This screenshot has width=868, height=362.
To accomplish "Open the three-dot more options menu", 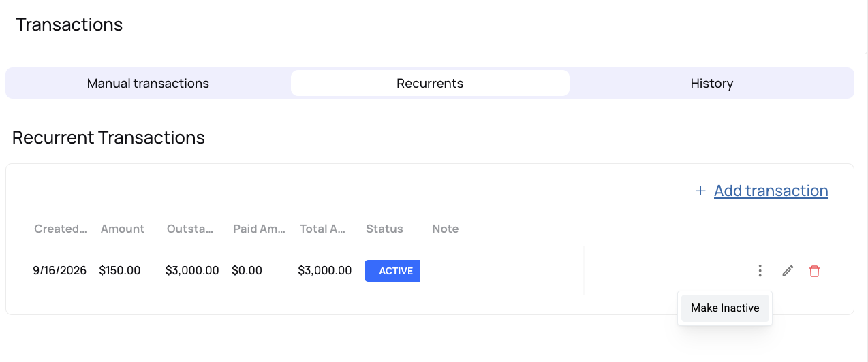I will point(760,271).
